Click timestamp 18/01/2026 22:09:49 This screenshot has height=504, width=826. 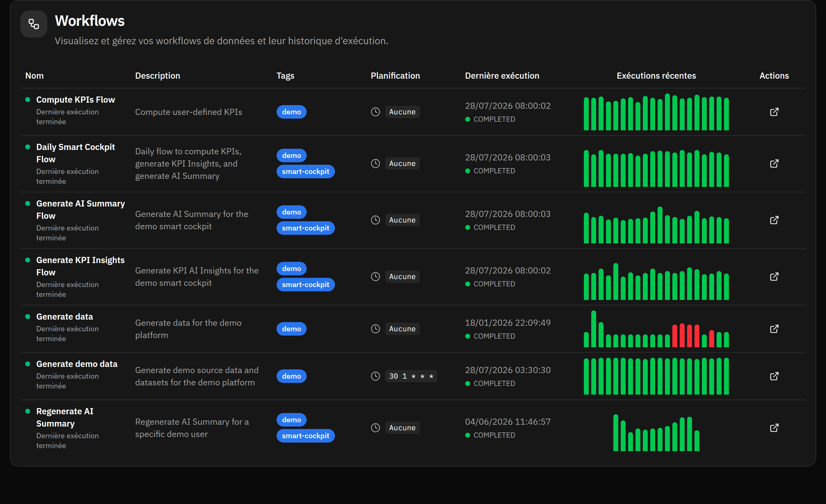508,323
